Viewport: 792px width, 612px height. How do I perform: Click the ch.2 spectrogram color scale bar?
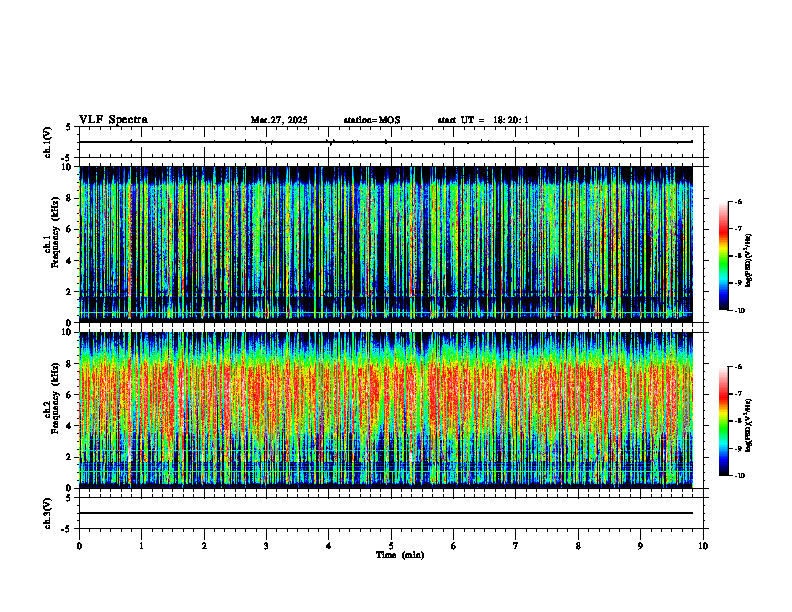(723, 421)
